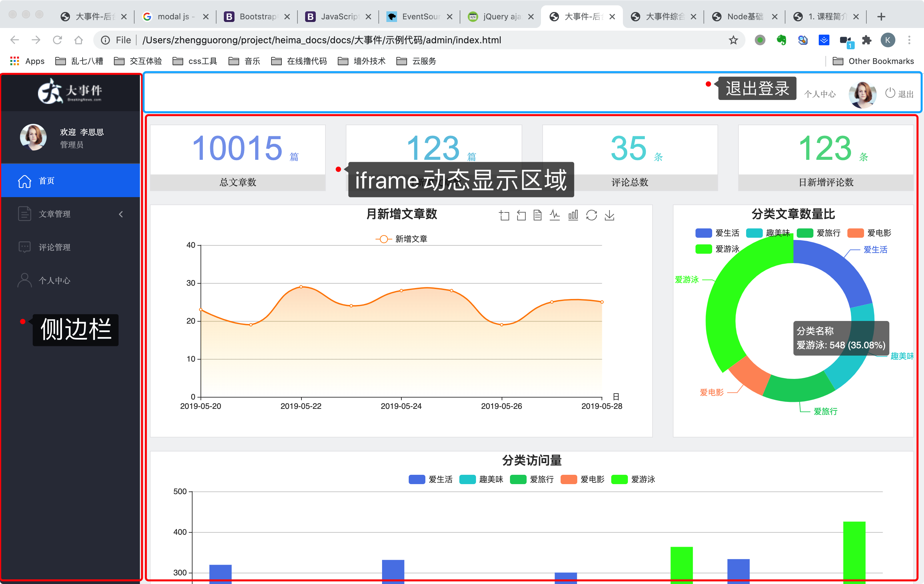Viewport: 924px width, 584px height.
Task: Switch to the EventSource browser tab
Action: coord(419,17)
